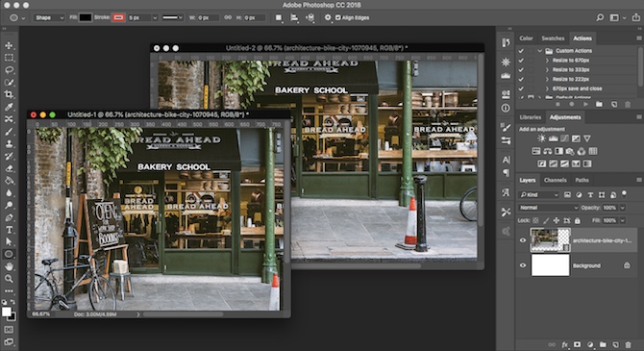
Task: Click the black Fill color swatch
Action: (86, 17)
